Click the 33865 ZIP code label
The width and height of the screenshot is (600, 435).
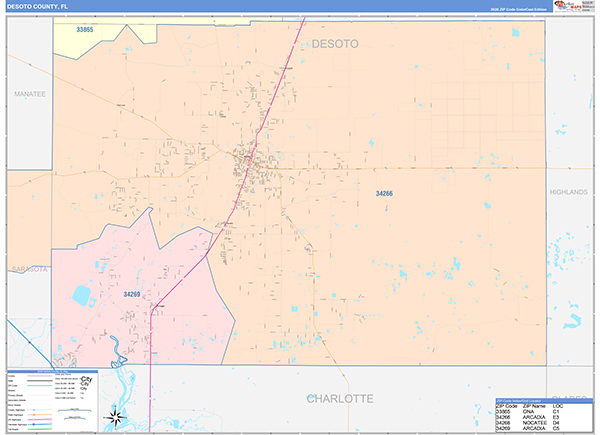pos(85,29)
